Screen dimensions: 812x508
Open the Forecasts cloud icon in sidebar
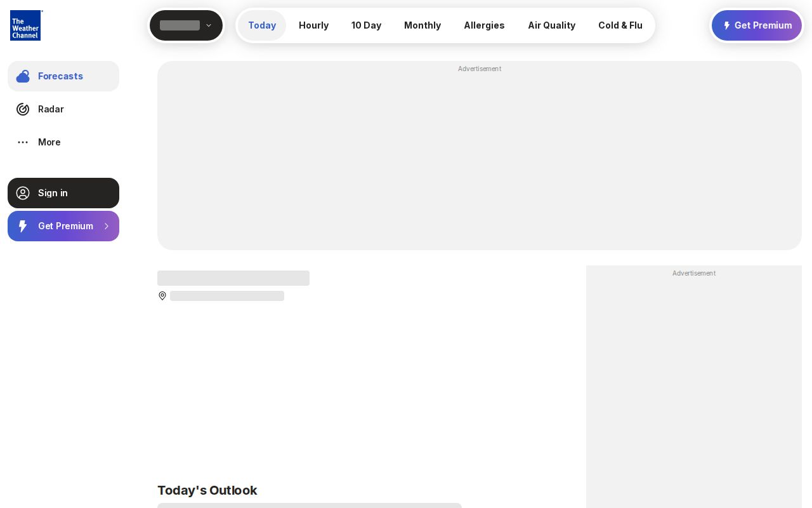pyautogui.click(x=23, y=76)
